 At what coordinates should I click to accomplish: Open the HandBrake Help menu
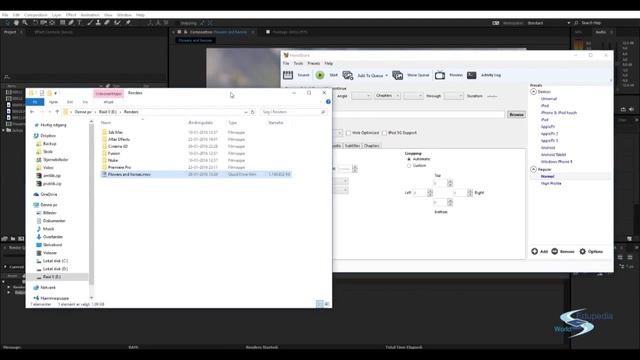tap(329, 63)
